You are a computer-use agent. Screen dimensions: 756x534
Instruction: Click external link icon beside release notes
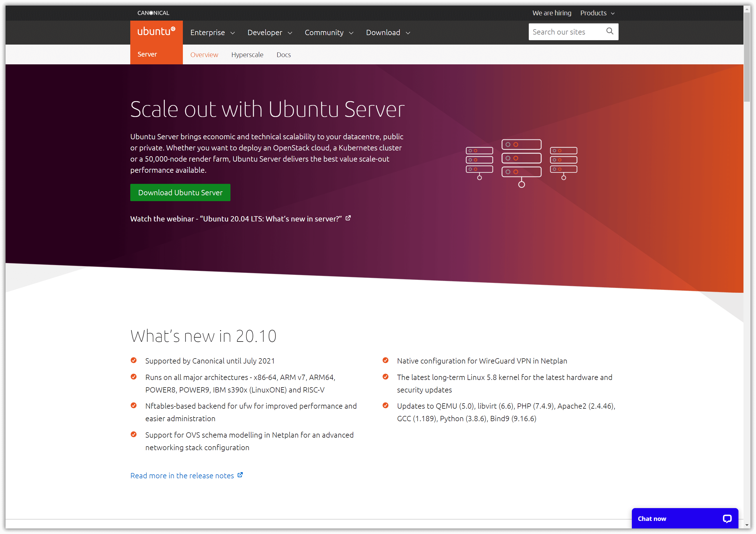pos(240,475)
